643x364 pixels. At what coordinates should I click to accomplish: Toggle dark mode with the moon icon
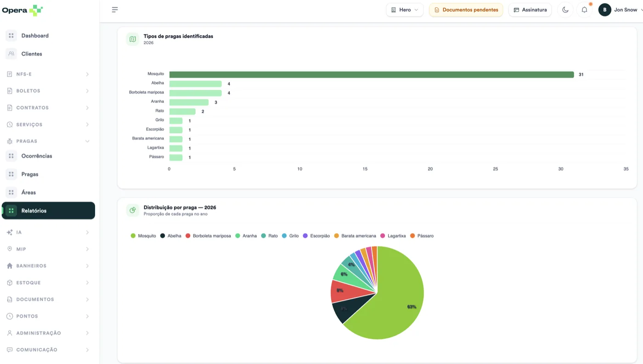click(x=565, y=10)
